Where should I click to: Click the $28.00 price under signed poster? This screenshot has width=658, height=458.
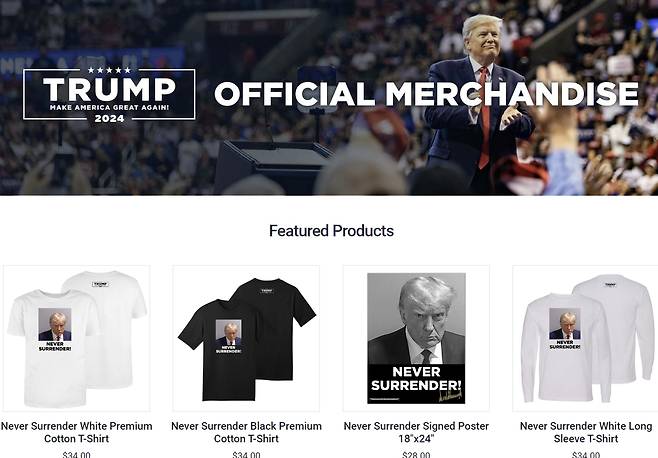416,455
